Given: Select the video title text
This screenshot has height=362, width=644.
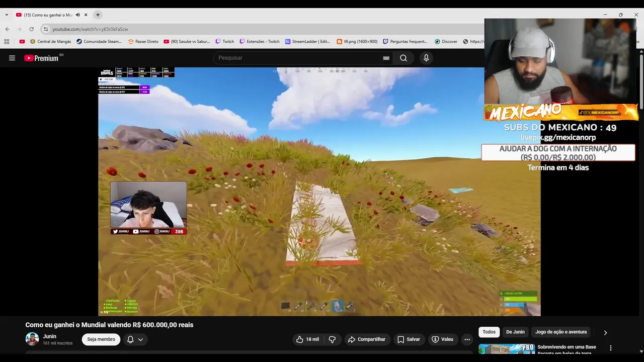Looking at the screenshot, I should [109, 325].
